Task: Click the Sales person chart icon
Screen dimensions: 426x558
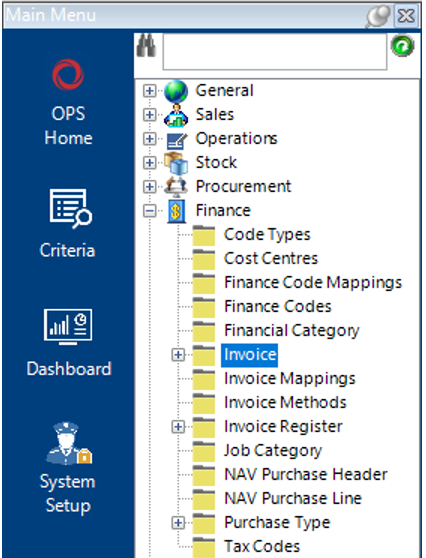Action: point(176,115)
